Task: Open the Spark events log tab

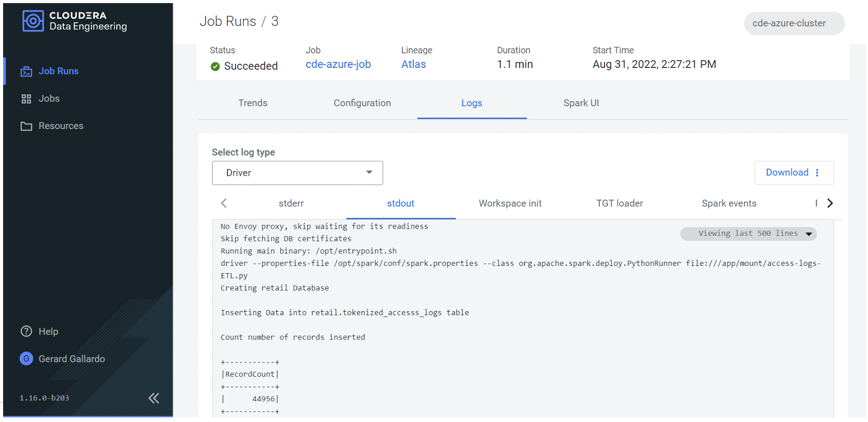Action: (x=729, y=204)
